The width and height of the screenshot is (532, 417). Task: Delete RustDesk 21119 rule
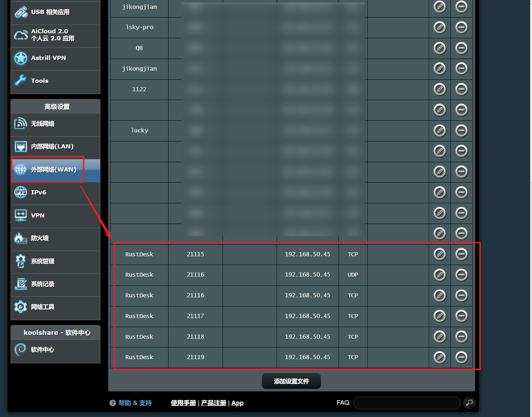tap(461, 357)
